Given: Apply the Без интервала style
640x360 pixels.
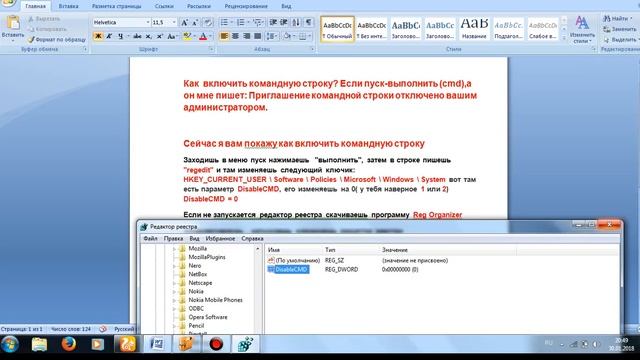Looking at the screenshot, I should [371, 29].
